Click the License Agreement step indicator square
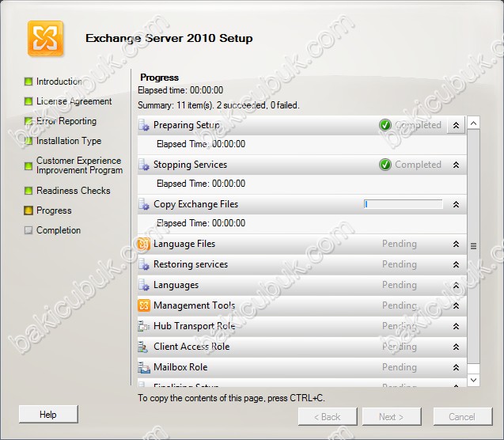 (28, 101)
